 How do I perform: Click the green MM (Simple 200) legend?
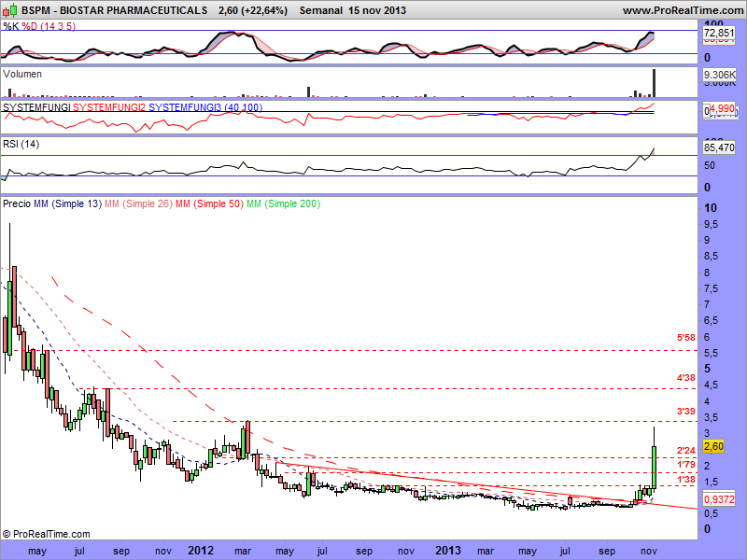coord(284,203)
